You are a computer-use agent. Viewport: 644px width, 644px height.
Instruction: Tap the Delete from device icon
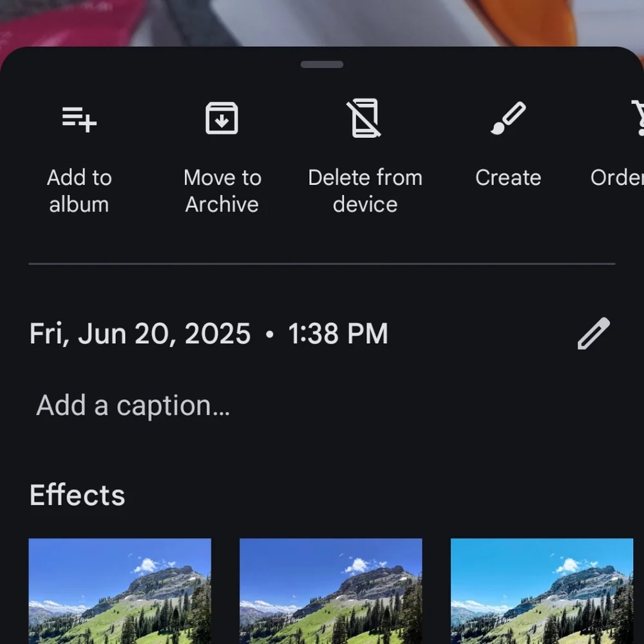click(x=364, y=118)
